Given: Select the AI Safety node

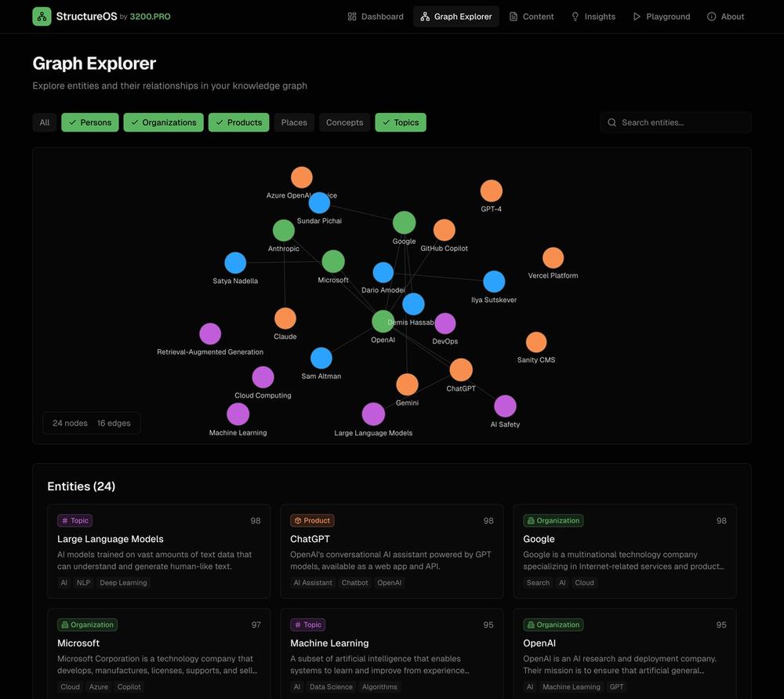Looking at the screenshot, I should click(505, 406).
